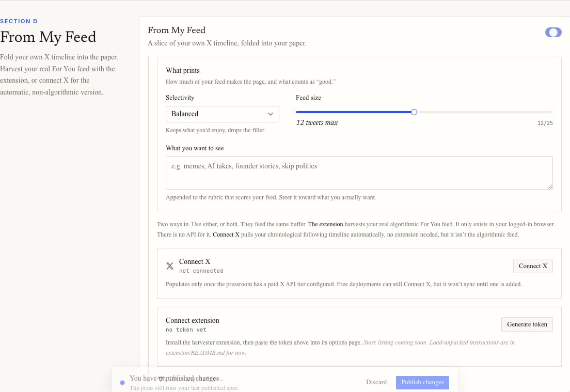
Task: Click the From My Feed card title
Action: 176,30
